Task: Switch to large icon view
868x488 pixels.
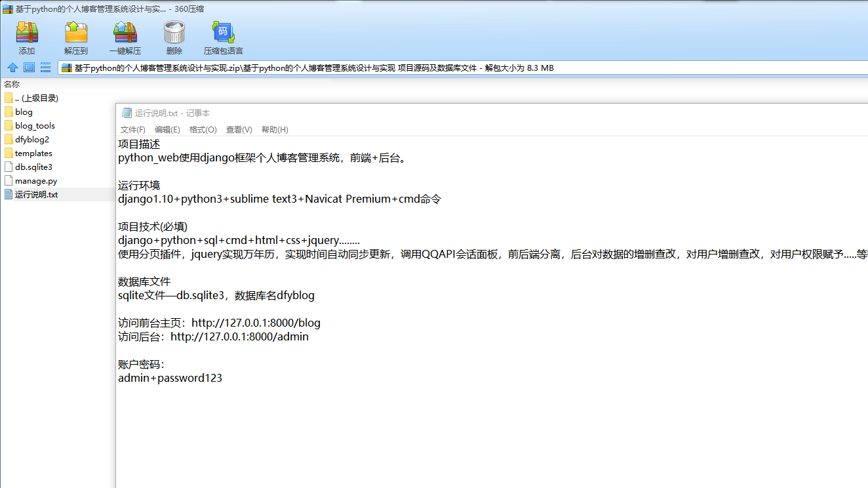Action: coord(29,68)
